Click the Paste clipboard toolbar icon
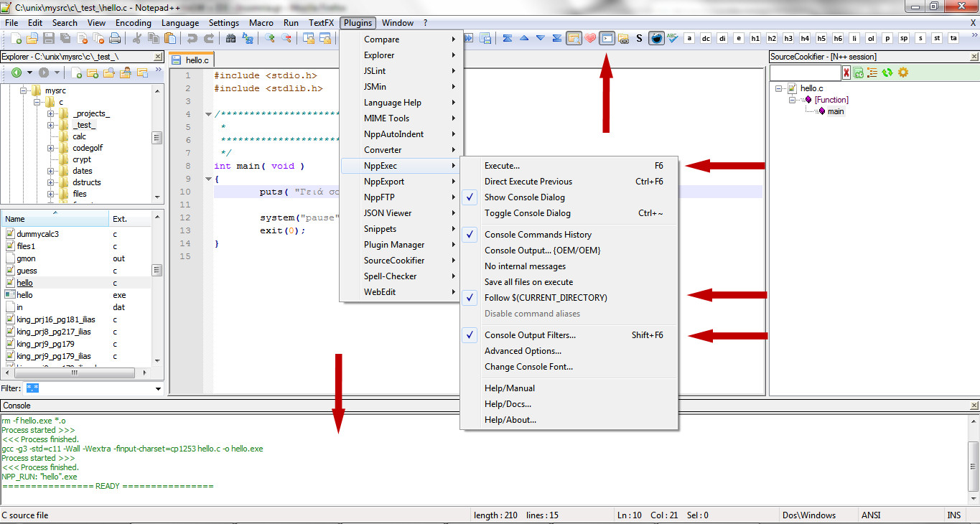Image resolution: width=980 pixels, height=524 pixels. point(170,38)
